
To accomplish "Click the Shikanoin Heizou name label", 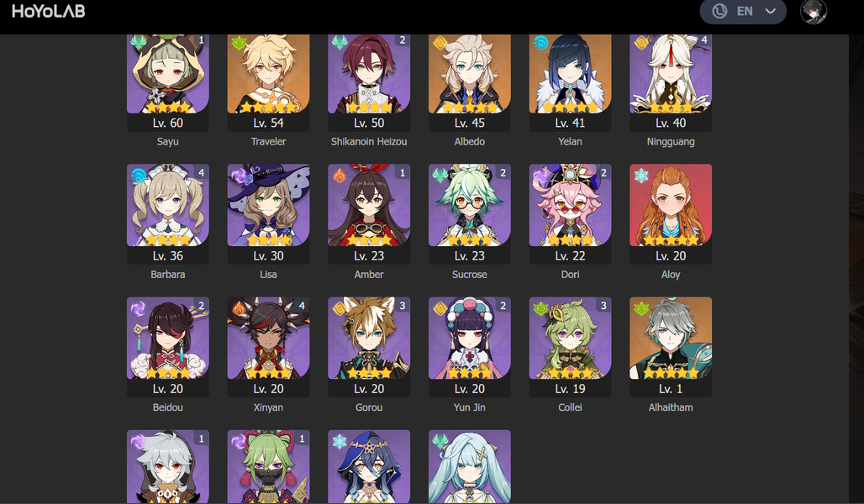I will tap(369, 142).
